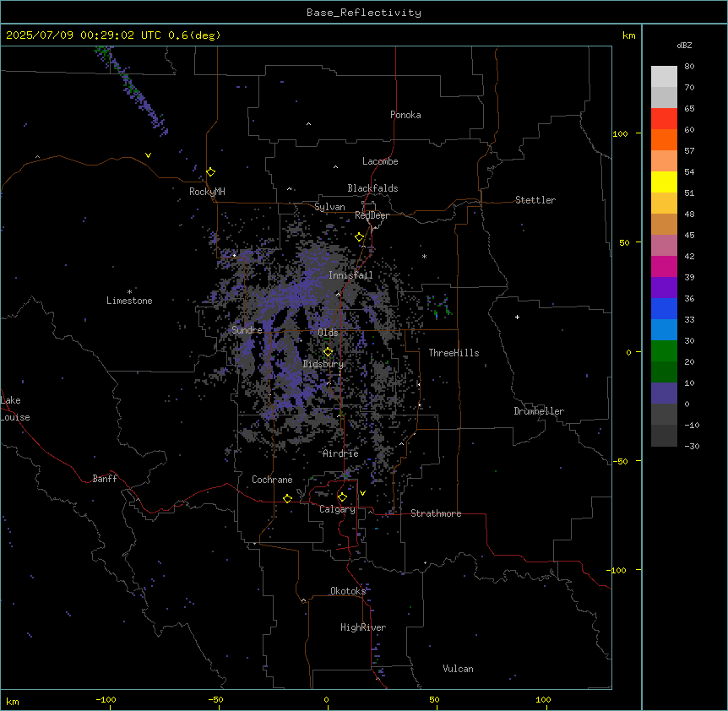
Task: Click the -100 tick on the bottom axis
Action: 106,700
